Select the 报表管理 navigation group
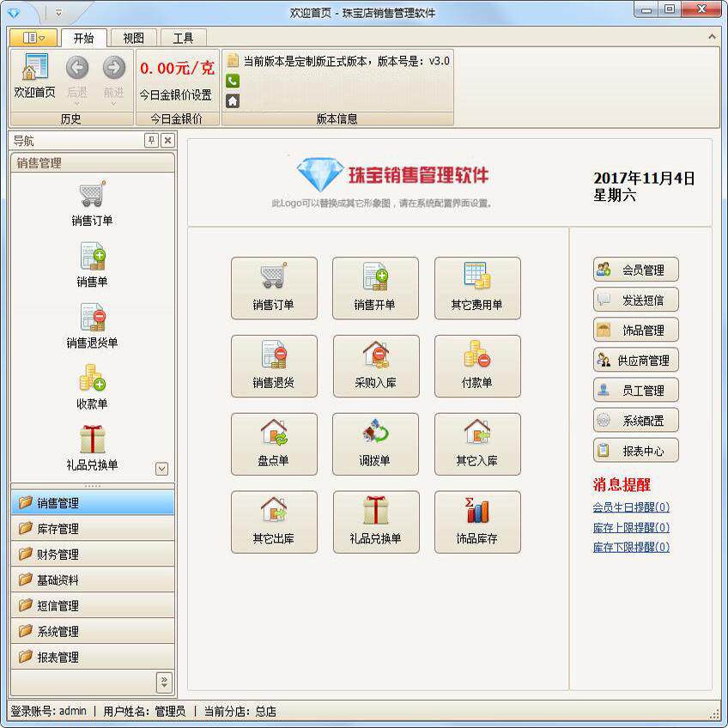 93,657
